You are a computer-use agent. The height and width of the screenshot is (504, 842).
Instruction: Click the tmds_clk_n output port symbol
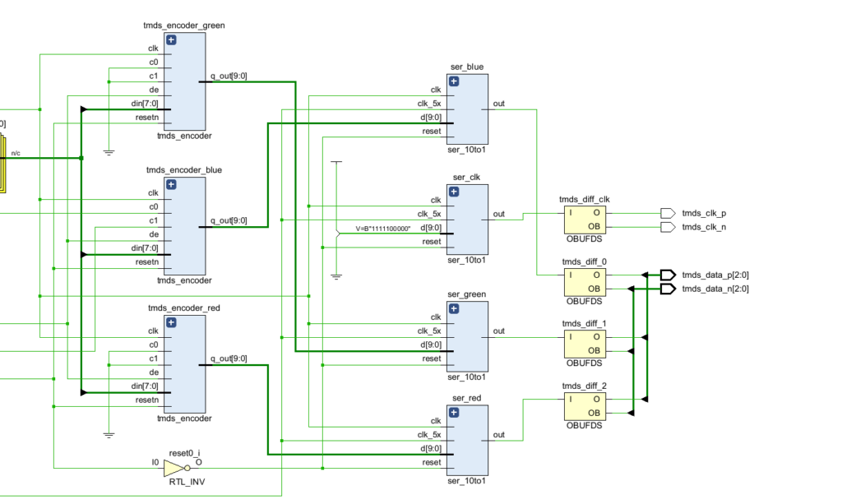[668, 227]
